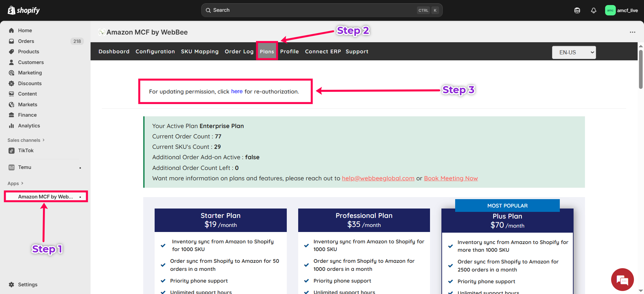The width and height of the screenshot is (644, 294).
Task: Click the Orders icon in sidebar
Action: 11,41
